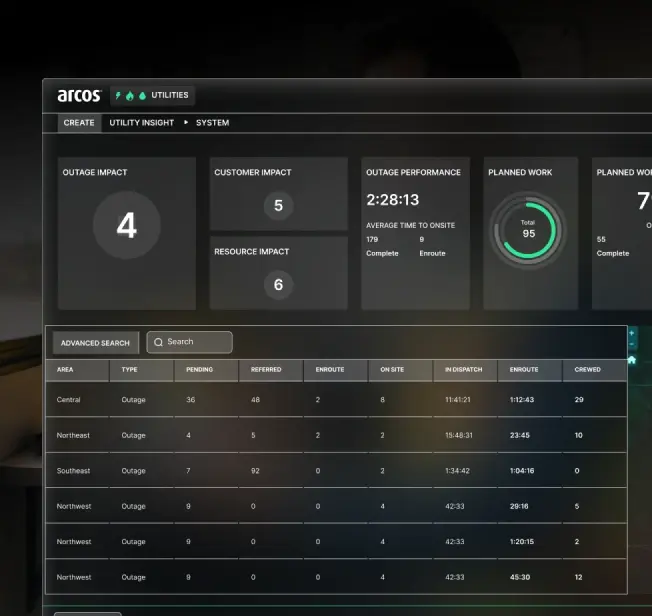
Task: Sort by the CREWED column header
Action: (595, 370)
